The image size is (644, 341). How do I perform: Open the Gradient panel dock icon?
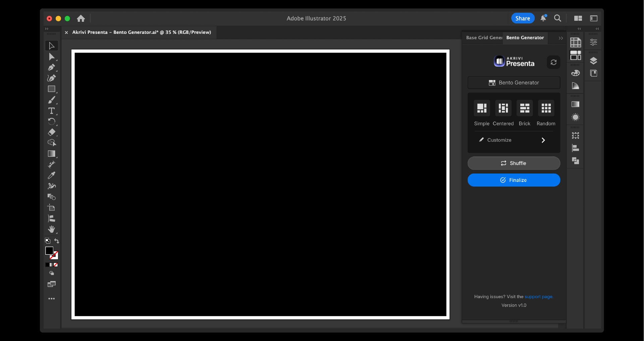pos(576,104)
